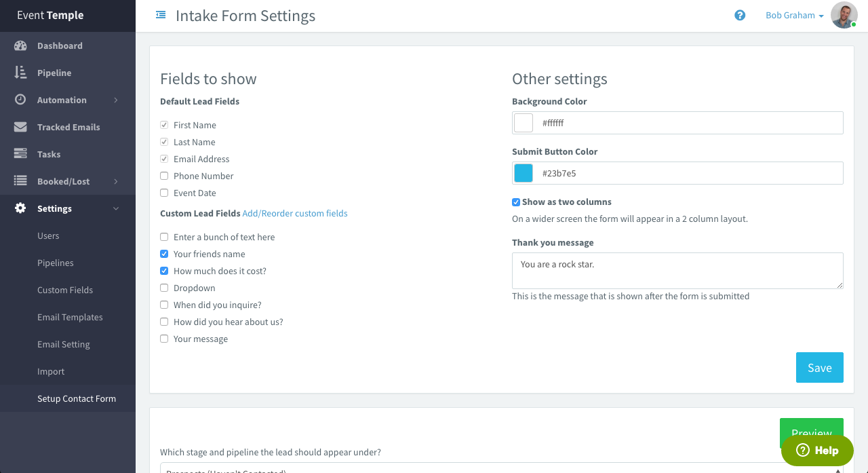Click the Automation clock icon
868x473 pixels.
pos(20,100)
